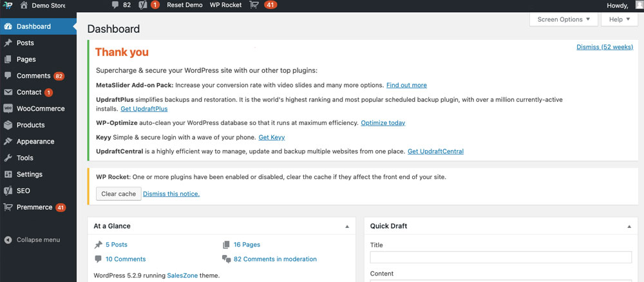Click the pages icon beside 16 Pages
644x282 pixels.
(226, 245)
